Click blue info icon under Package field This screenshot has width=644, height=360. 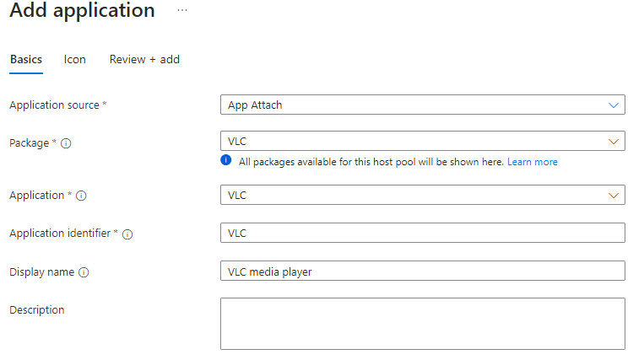(226, 160)
